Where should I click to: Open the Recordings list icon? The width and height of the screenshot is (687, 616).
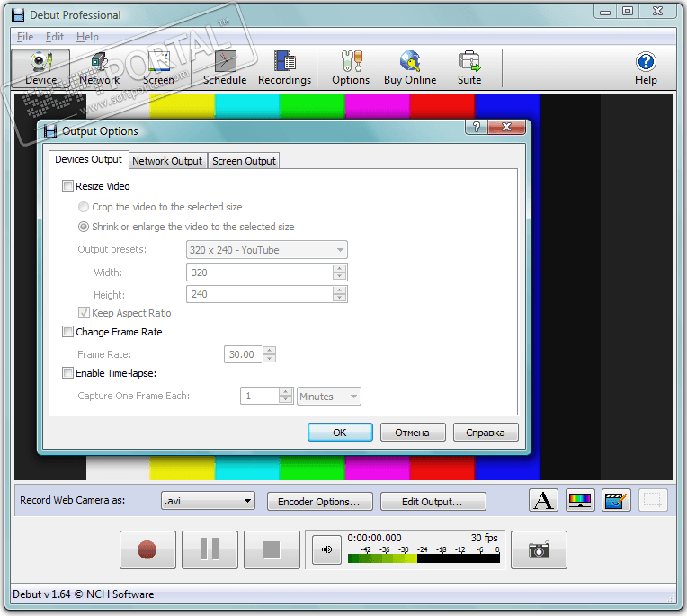point(284,68)
